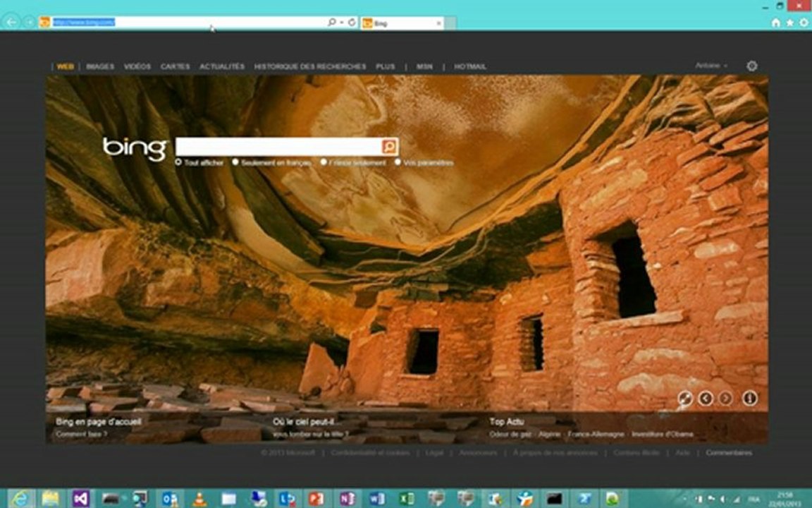This screenshot has height=508, width=812.
Task: Click the browser Forward arrow button
Action: tap(30, 23)
